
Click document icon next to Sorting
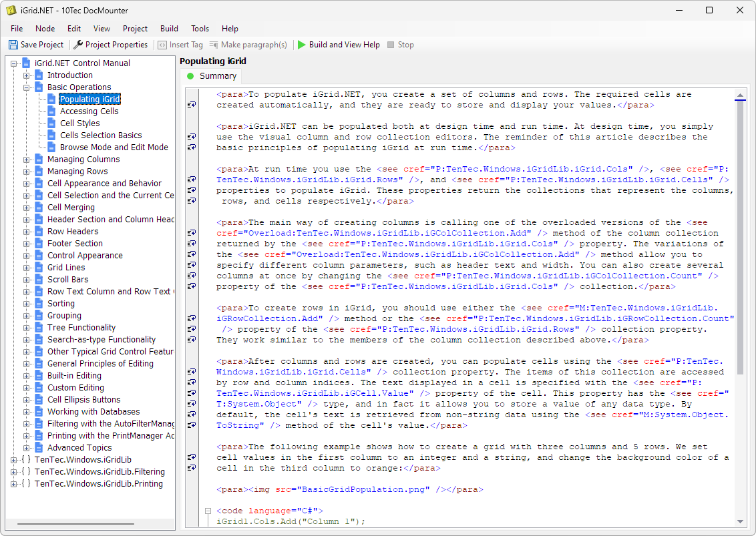pyautogui.click(x=39, y=304)
